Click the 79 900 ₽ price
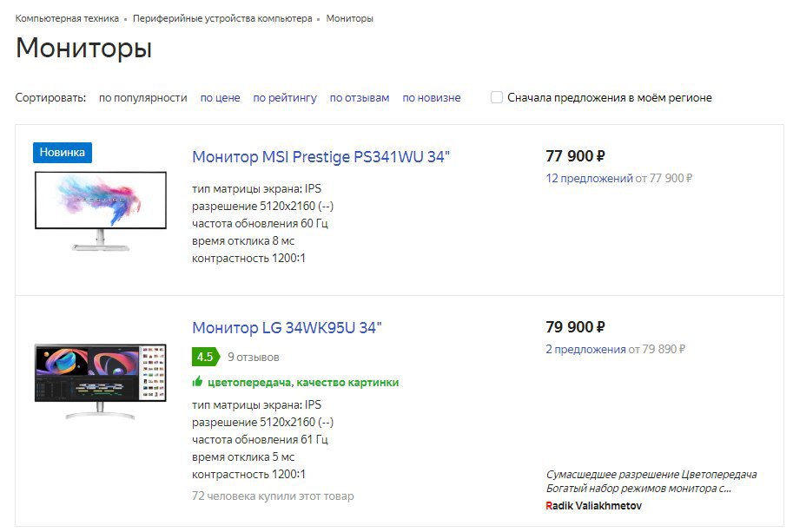The image size is (793, 532). click(575, 327)
